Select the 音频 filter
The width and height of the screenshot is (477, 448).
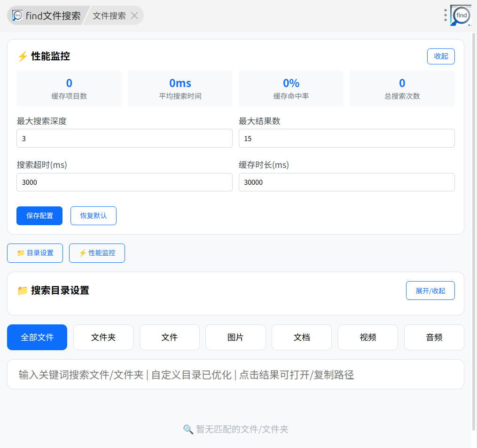[x=434, y=338]
